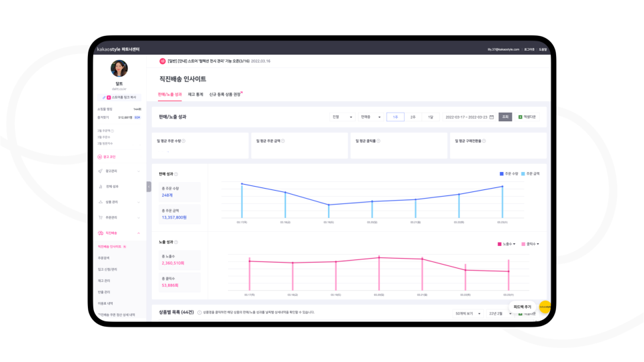Show help icon next to 판매 성과
The height and width of the screenshot is (362, 644).
[x=176, y=174]
